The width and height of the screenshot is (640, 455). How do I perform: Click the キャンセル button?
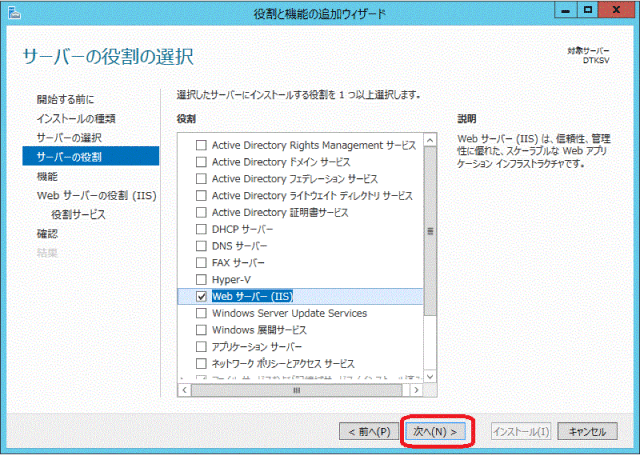point(587,431)
